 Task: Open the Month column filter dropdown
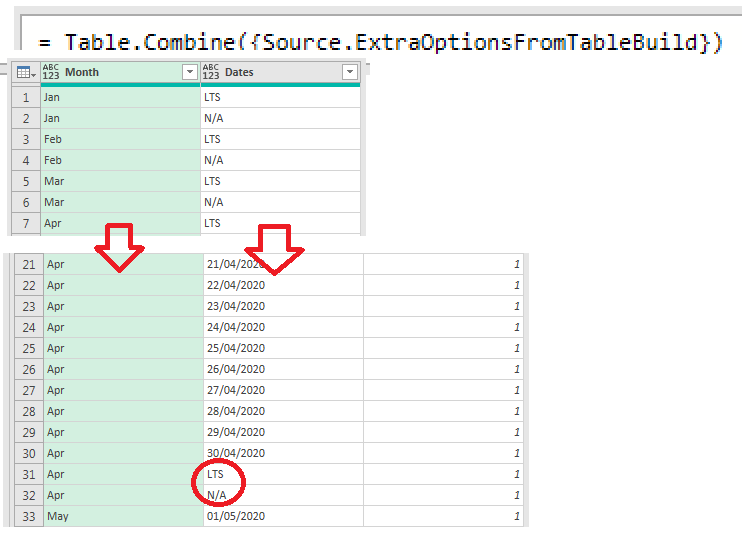coord(190,73)
